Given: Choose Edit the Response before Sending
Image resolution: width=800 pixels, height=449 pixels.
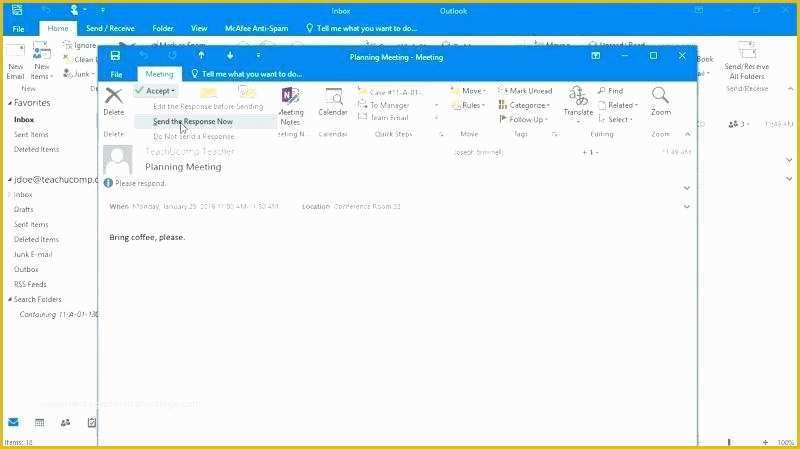Looking at the screenshot, I should [208, 106].
